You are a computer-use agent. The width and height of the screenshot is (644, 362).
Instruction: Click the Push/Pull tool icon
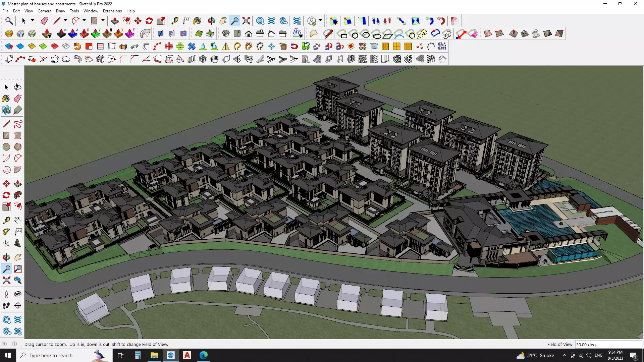pyautogui.click(x=115, y=21)
